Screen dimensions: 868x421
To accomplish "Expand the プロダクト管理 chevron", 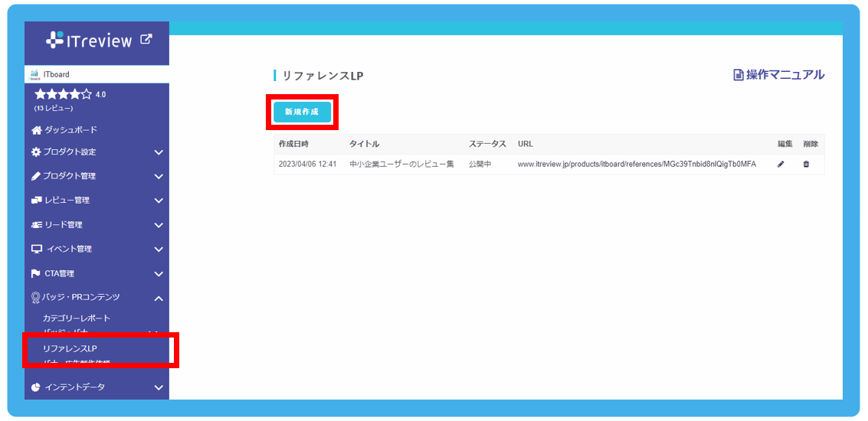I will [159, 177].
